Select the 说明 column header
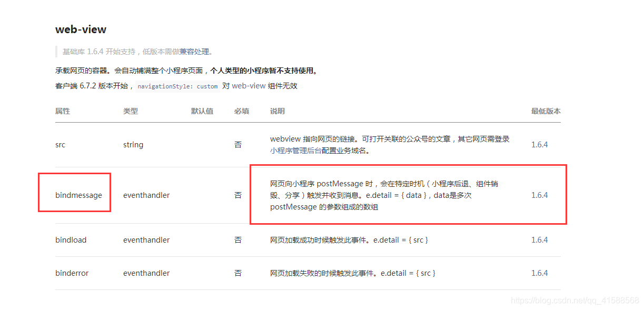Image resolution: width=644 pixels, height=310 pixels. 278,111
